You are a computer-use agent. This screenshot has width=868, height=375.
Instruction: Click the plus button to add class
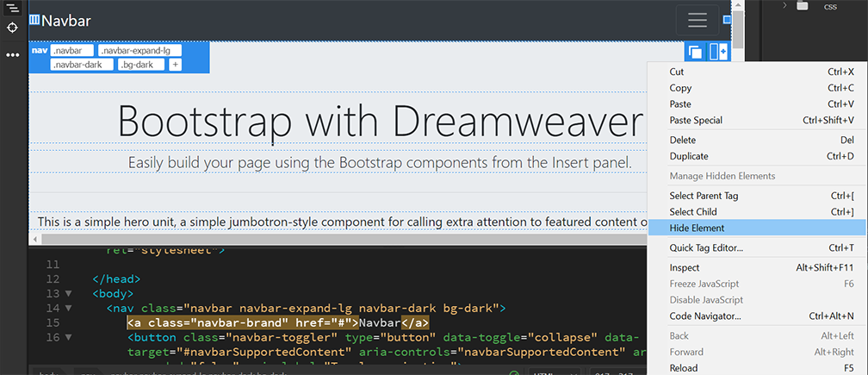pyautogui.click(x=174, y=65)
